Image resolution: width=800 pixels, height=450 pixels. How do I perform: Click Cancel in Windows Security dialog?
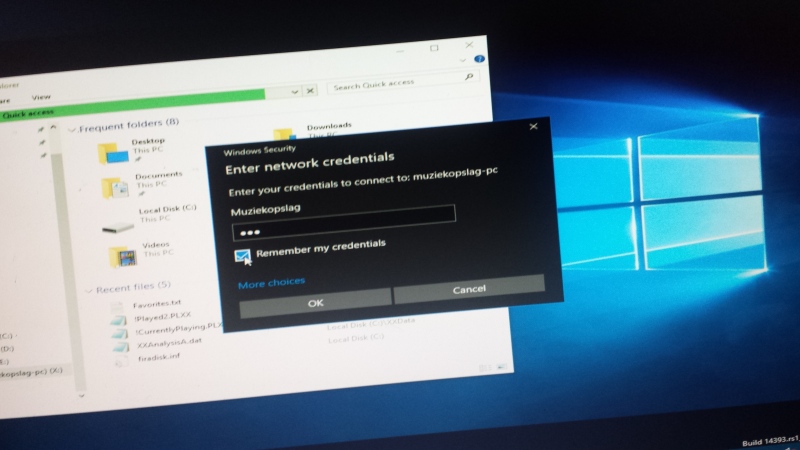[469, 290]
